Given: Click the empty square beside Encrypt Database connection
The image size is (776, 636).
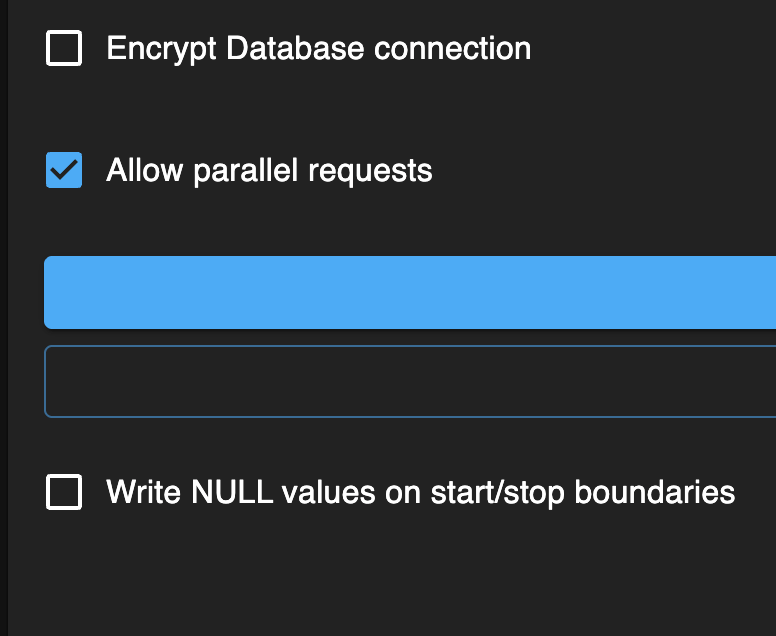Looking at the screenshot, I should click(64, 48).
